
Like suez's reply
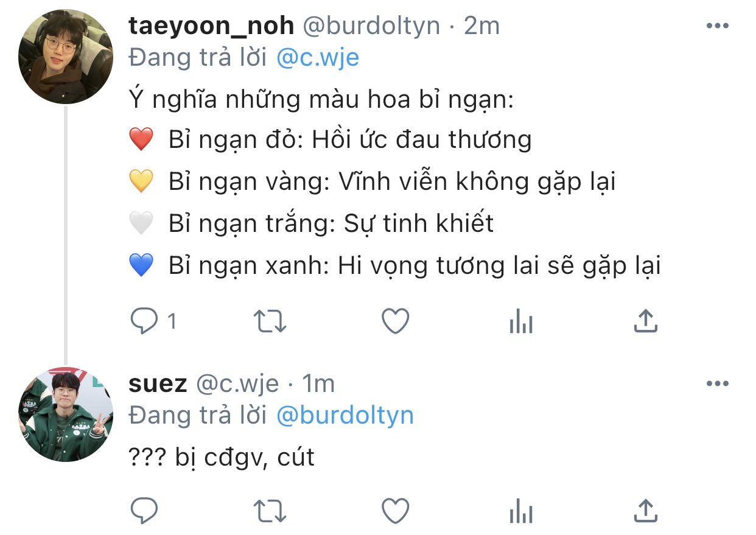[395, 511]
